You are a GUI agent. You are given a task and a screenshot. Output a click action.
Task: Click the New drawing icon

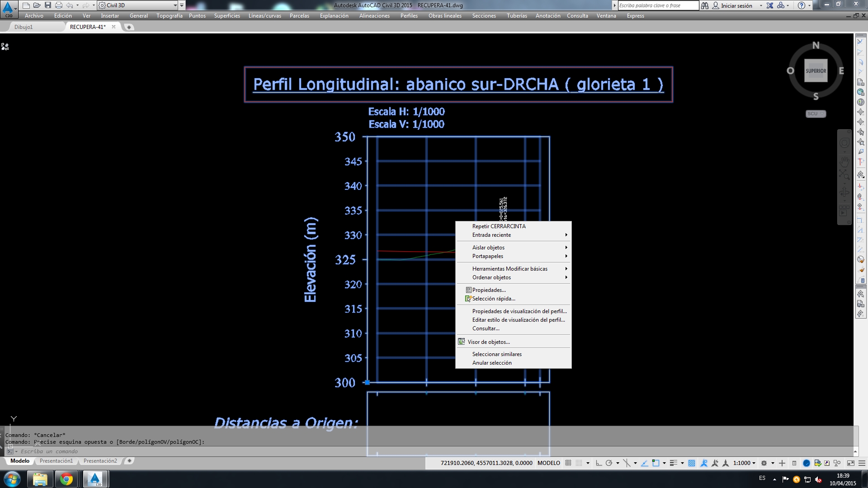click(26, 5)
